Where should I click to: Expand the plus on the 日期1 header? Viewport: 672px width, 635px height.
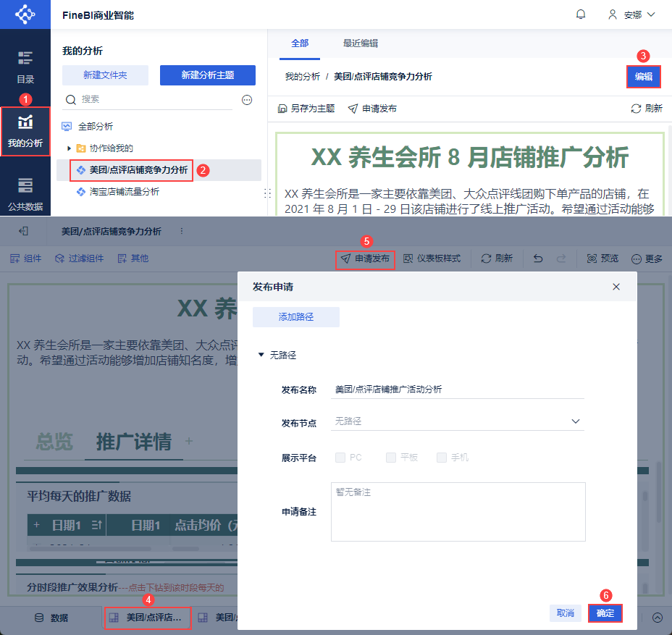[36, 525]
